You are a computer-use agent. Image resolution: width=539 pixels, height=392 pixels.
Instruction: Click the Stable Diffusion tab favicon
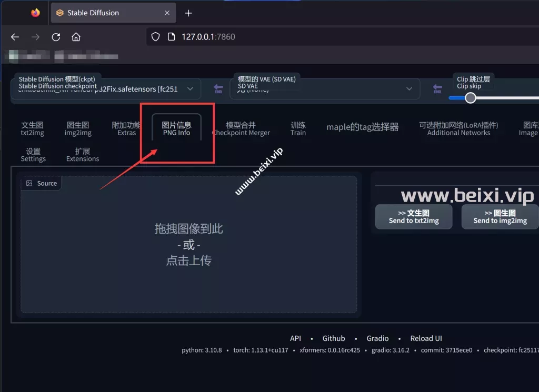click(60, 13)
